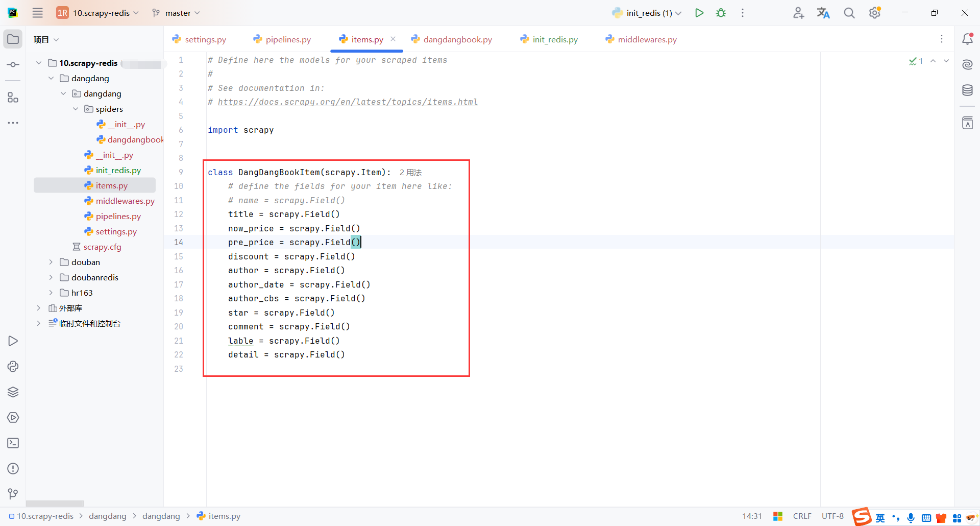This screenshot has width=980, height=526.
Task: Close the items.py tab
Action: [x=393, y=39]
